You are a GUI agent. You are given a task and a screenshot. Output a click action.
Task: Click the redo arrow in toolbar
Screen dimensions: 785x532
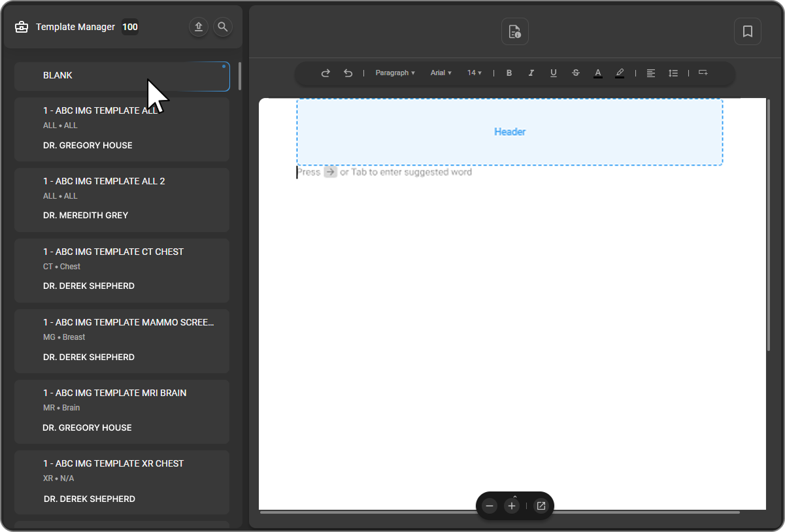coord(326,73)
